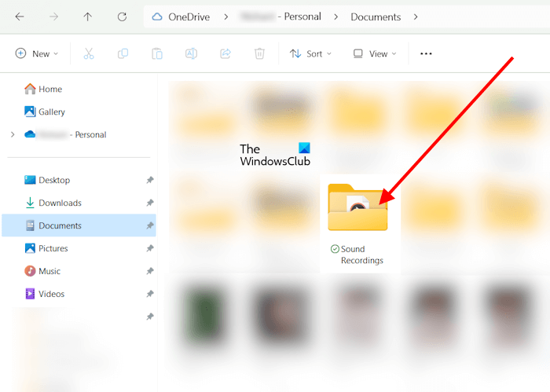Unpin Desktop using its pin icon
Screen dimensions: 550x392
click(150, 180)
